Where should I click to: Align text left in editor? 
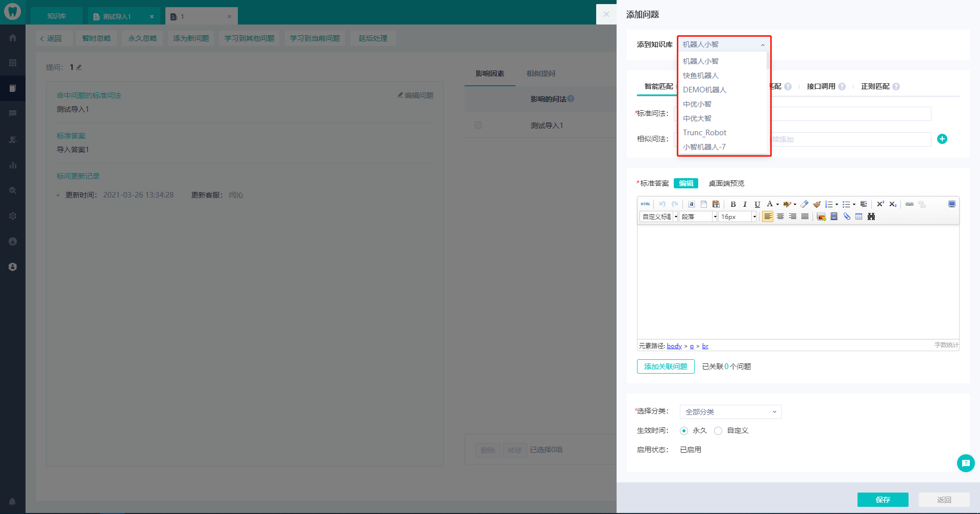pyautogui.click(x=768, y=217)
